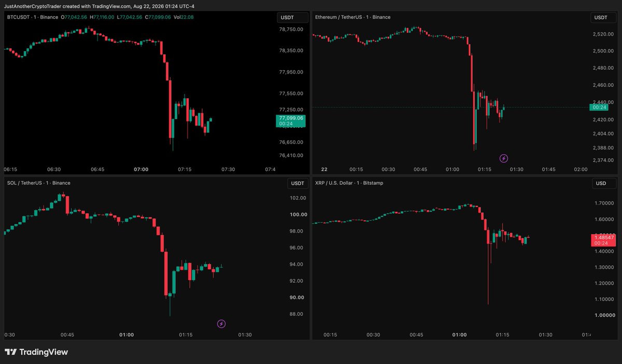Click 1.70000 on XRP price axis
The width and height of the screenshot is (622, 364).
tap(604, 203)
